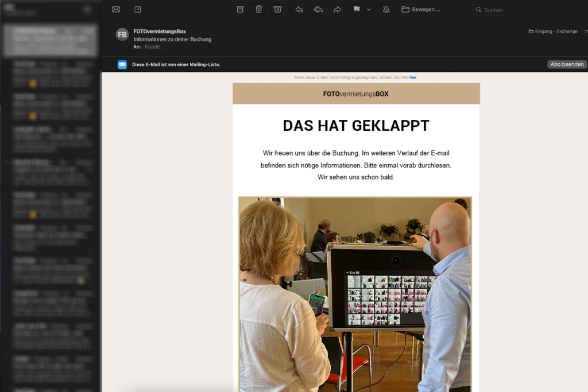Delete the email with the trash icon
588x392 pixels.
coord(259,9)
